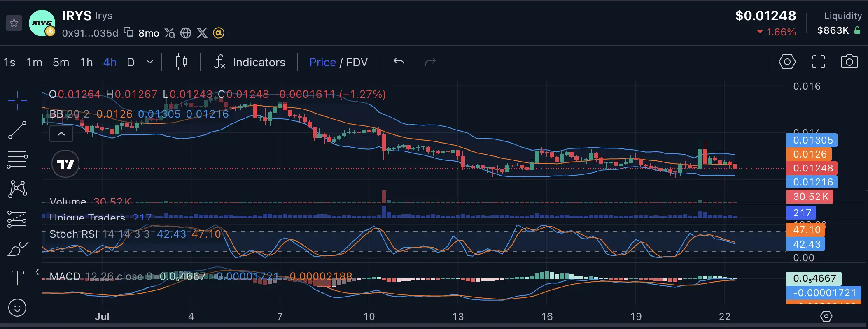
Task: Click the BB 20 2 indicator legend
Action: click(69, 114)
